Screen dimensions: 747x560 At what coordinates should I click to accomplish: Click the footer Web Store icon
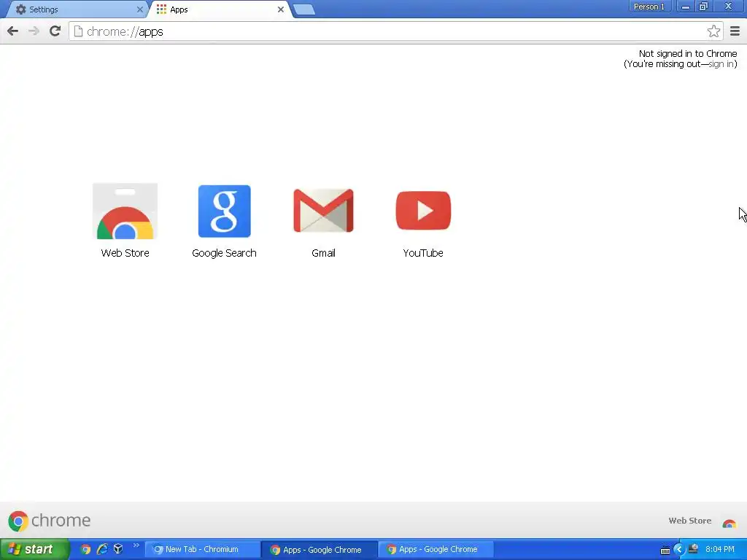pos(729,523)
